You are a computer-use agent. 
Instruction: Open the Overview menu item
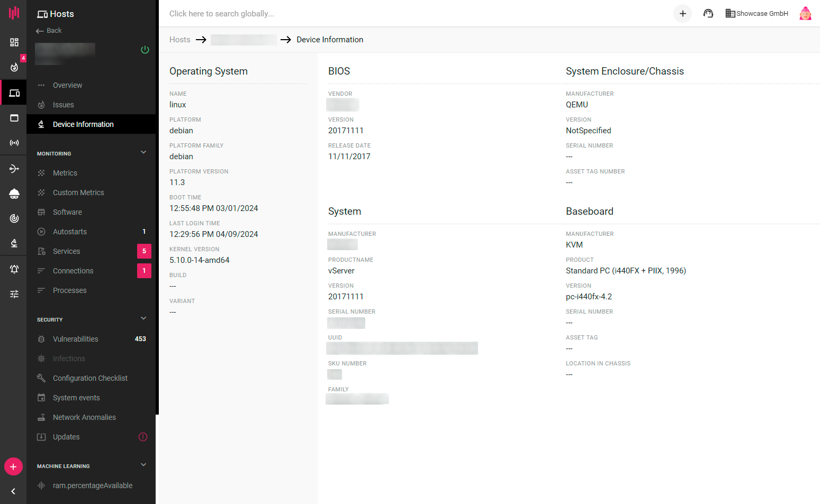[x=67, y=85]
